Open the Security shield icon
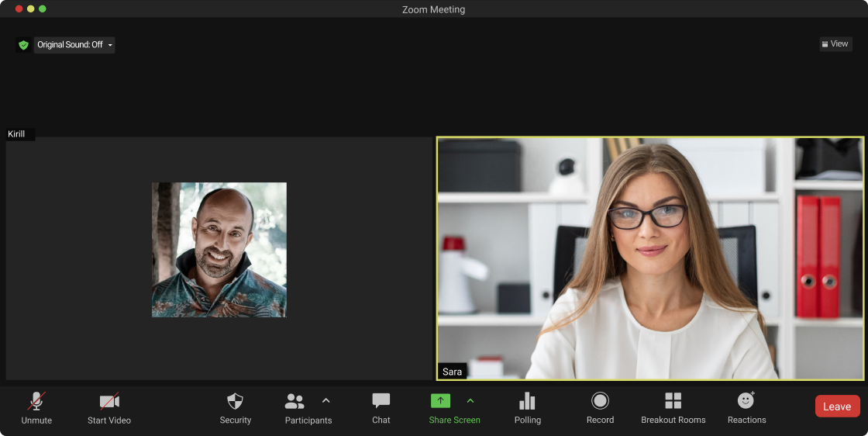The height and width of the screenshot is (436, 868). (x=235, y=402)
